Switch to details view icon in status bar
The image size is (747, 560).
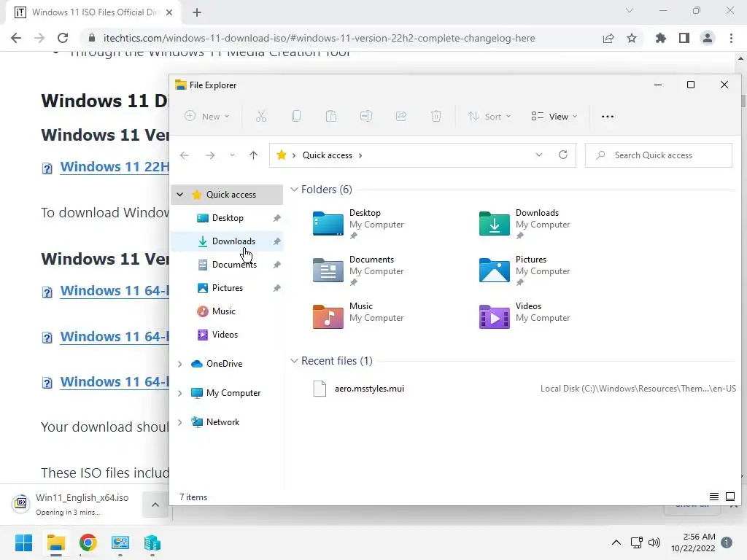(713, 497)
